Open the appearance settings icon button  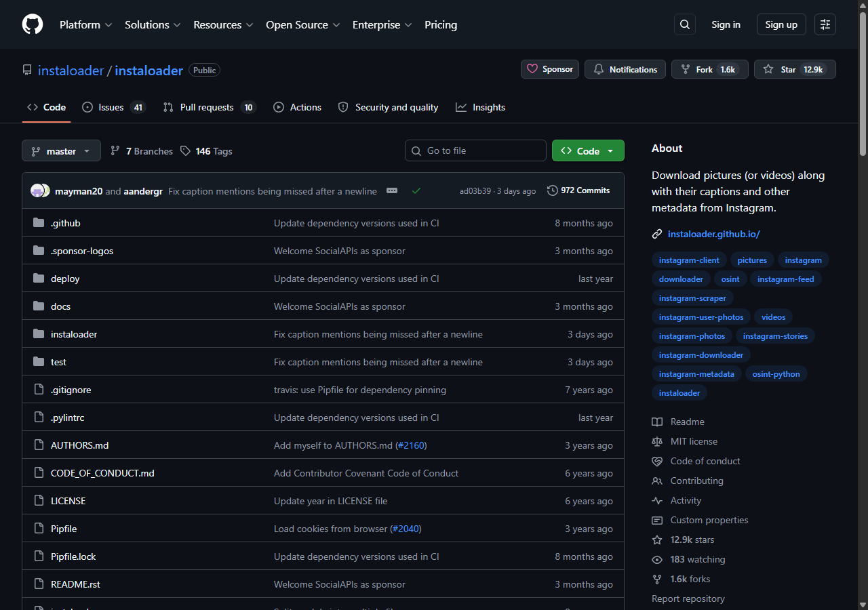tap(825, 24)
